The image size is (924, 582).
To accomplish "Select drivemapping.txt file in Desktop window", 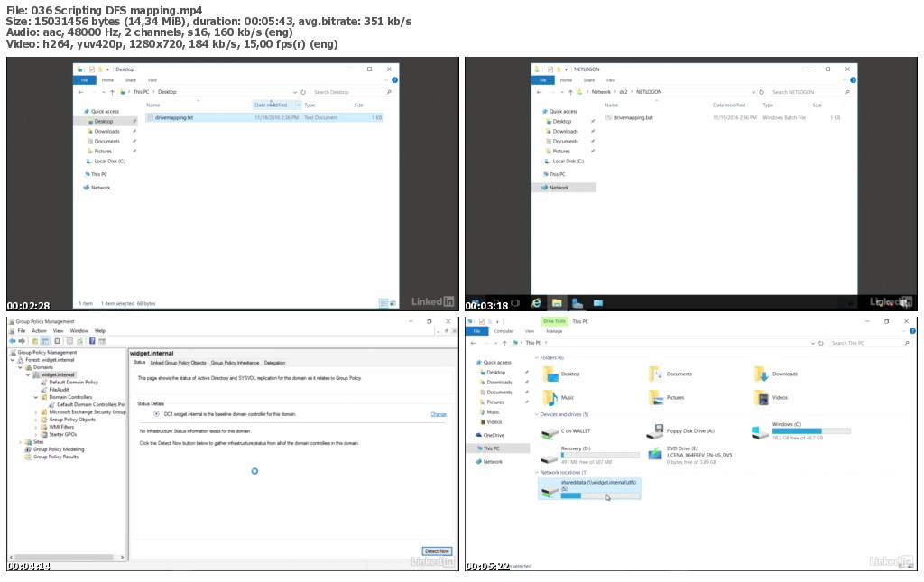I will coord(264,118).
